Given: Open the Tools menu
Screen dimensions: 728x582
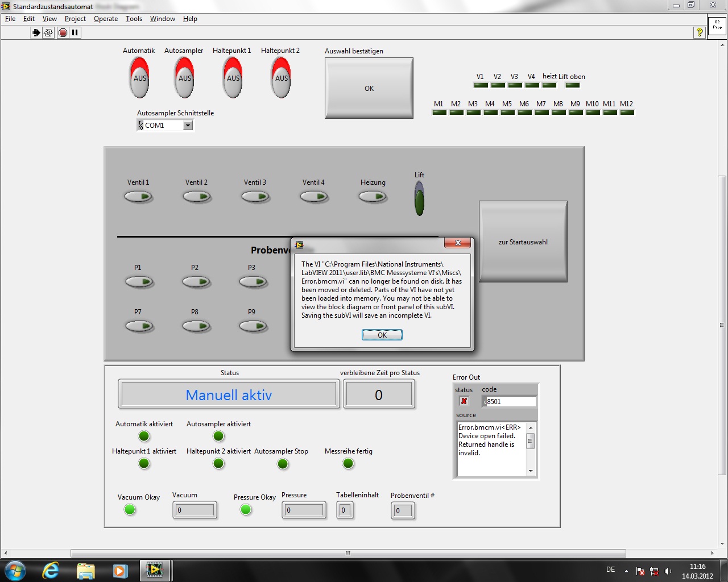Looking at the screenshot, I should tap(134, 19).
